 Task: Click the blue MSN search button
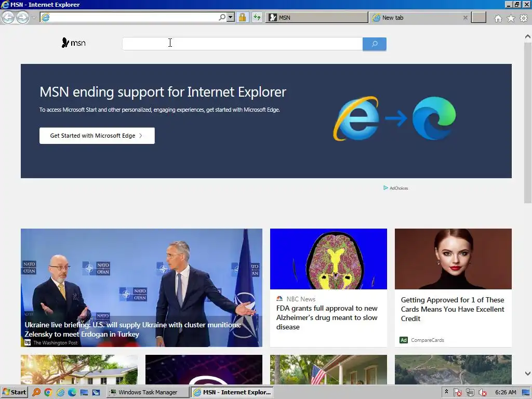(374, 44)
